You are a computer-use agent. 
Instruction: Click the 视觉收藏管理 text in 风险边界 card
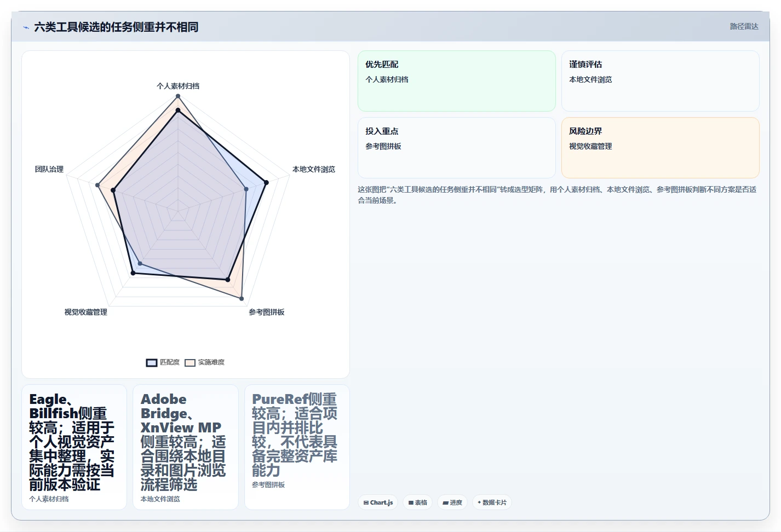click(x=590, y=146)
